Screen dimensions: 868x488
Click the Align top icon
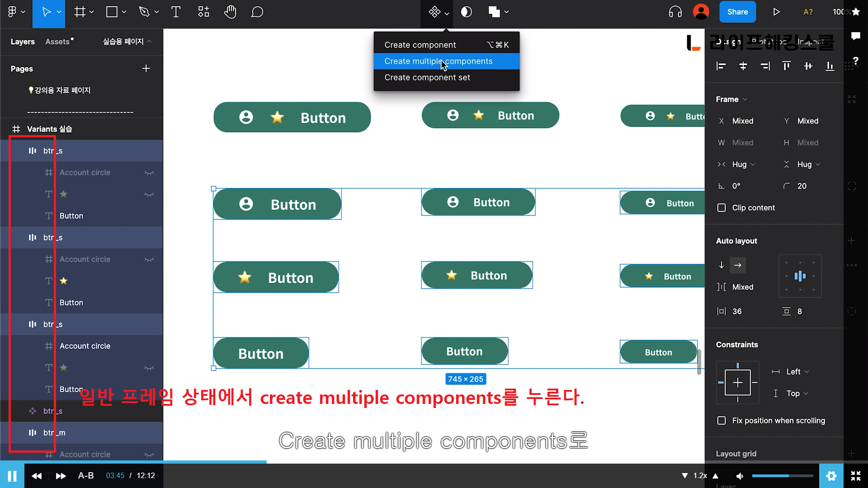[x=786, y=66]
